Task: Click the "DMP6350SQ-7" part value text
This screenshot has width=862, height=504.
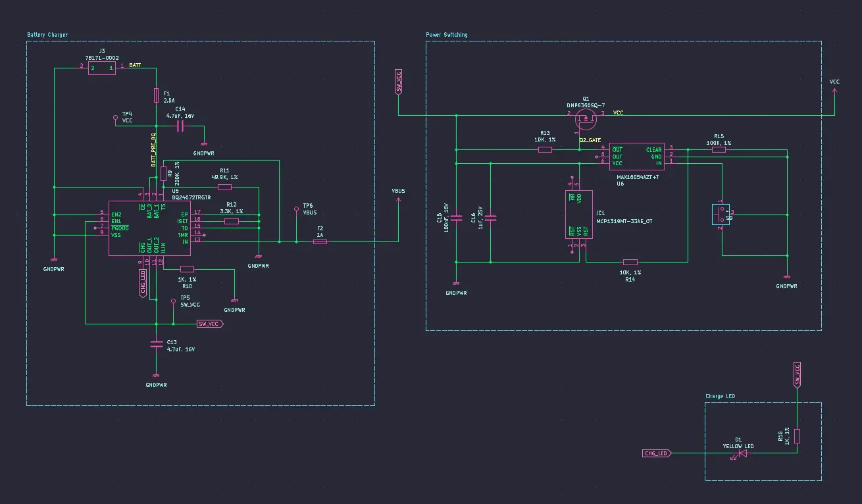Action: tap(586, 105)
